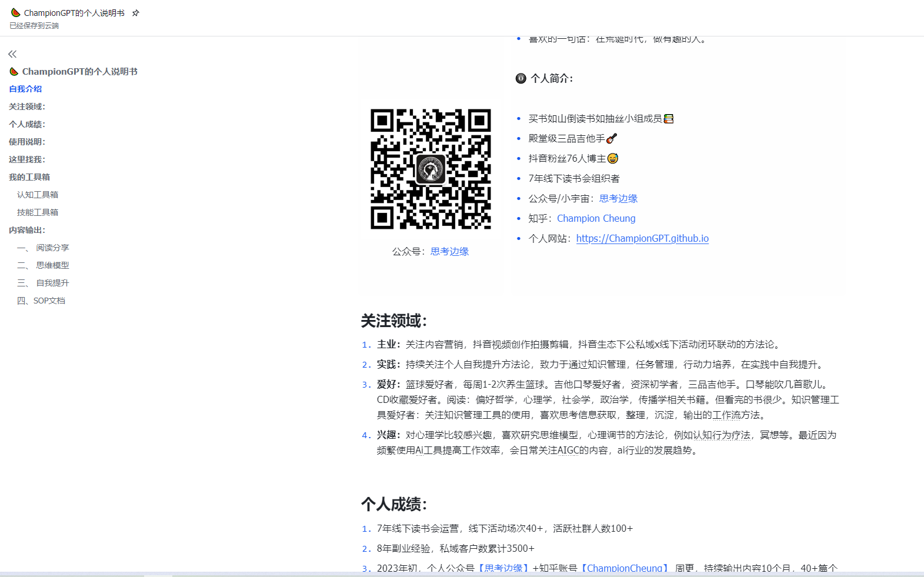Click the 7年线下读书会组织者 bullet
The image size is (924, 577).
click(573, 178)
